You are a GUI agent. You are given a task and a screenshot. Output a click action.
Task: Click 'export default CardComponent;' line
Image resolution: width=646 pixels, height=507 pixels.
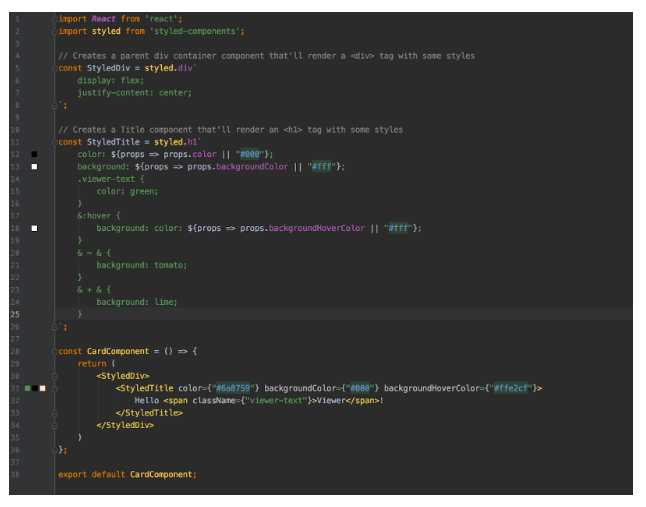tap(127, 474)
